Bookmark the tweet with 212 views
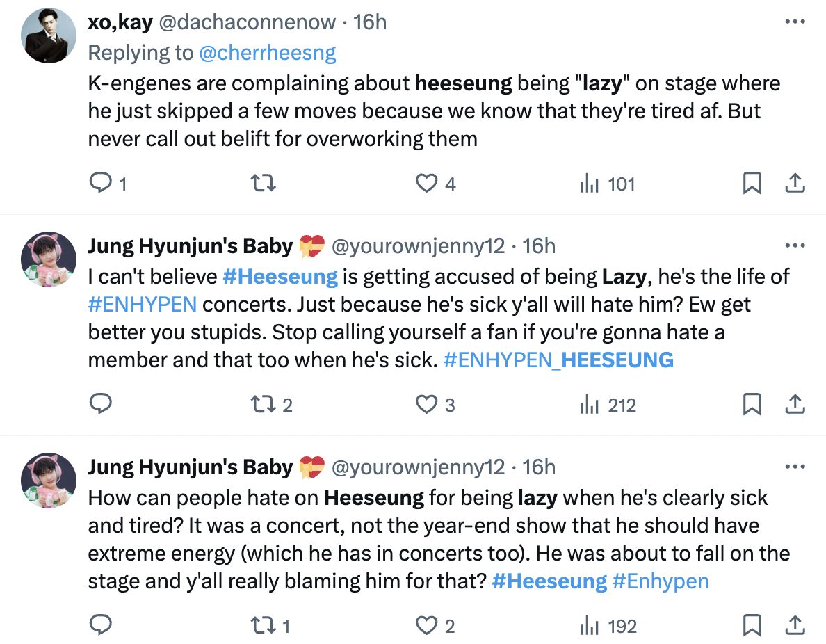826x644 pixels. (x=752, y=405)
